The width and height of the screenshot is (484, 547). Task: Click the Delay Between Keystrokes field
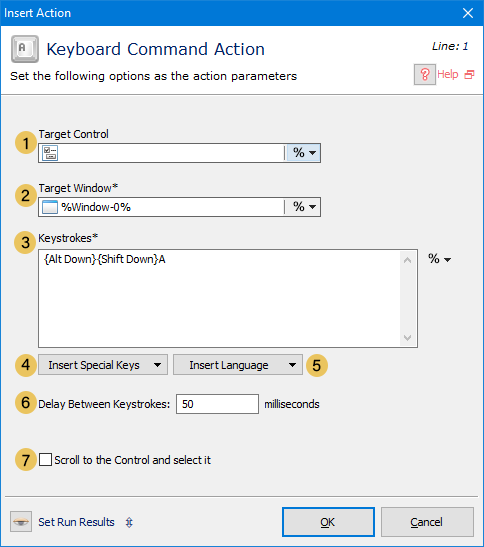(217, 404)
